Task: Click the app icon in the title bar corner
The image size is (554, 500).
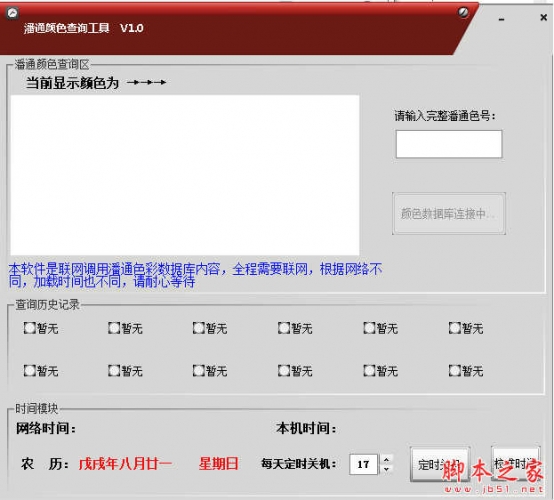Action: point(12,13)
